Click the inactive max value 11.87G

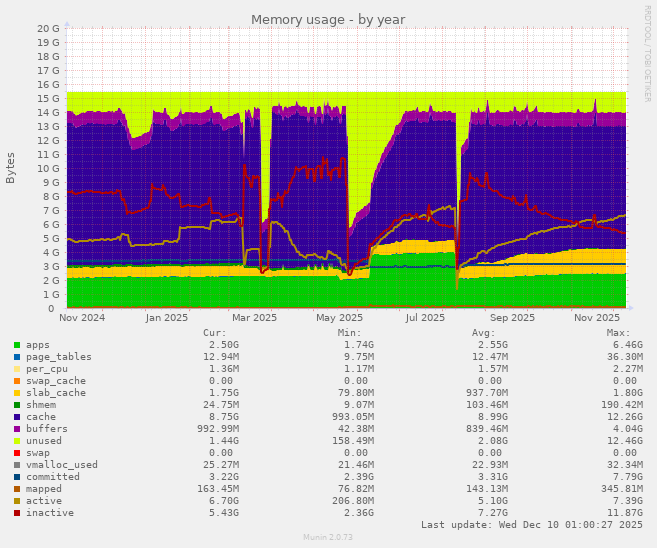coord(625,513)
